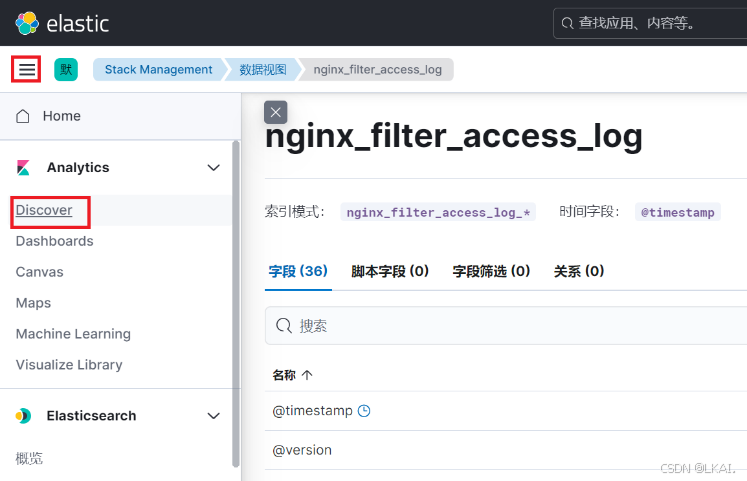This screenshot has height=481, width=747.
Task: Open the default space avatar 默
Action: click(x=66, y=70)
